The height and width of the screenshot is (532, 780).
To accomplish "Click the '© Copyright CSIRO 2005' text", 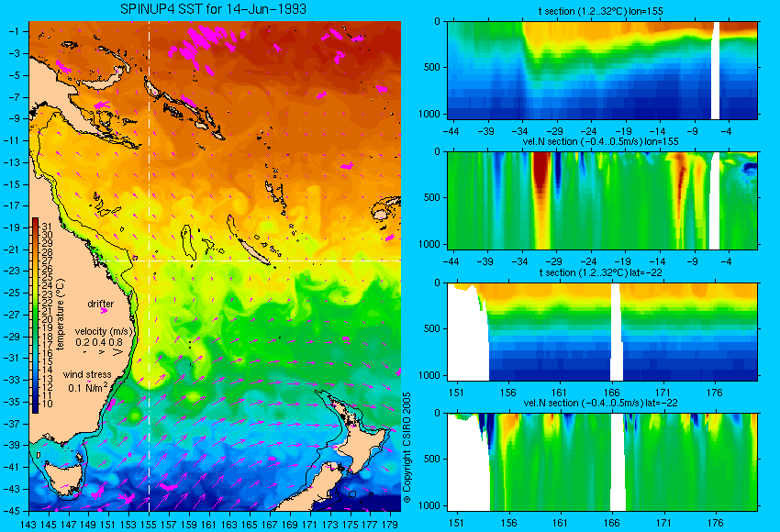I will point(407,448).
